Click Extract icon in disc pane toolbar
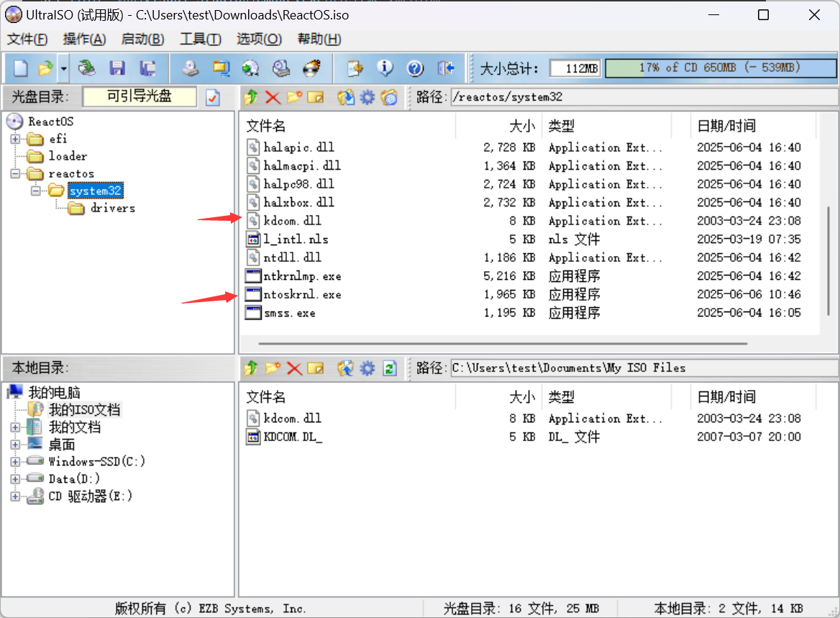Screen dimensions: 840x618 345,97
